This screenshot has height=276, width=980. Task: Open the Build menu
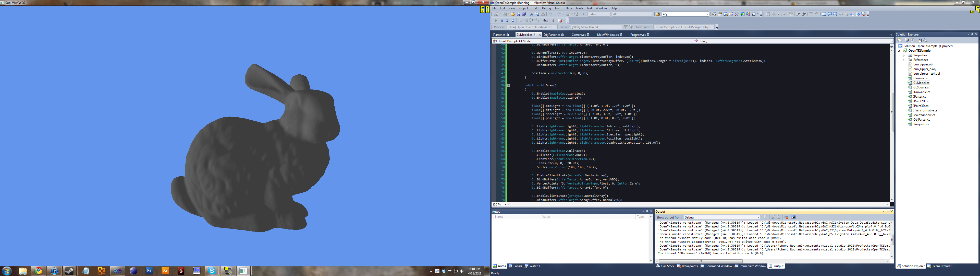(535, 8)
